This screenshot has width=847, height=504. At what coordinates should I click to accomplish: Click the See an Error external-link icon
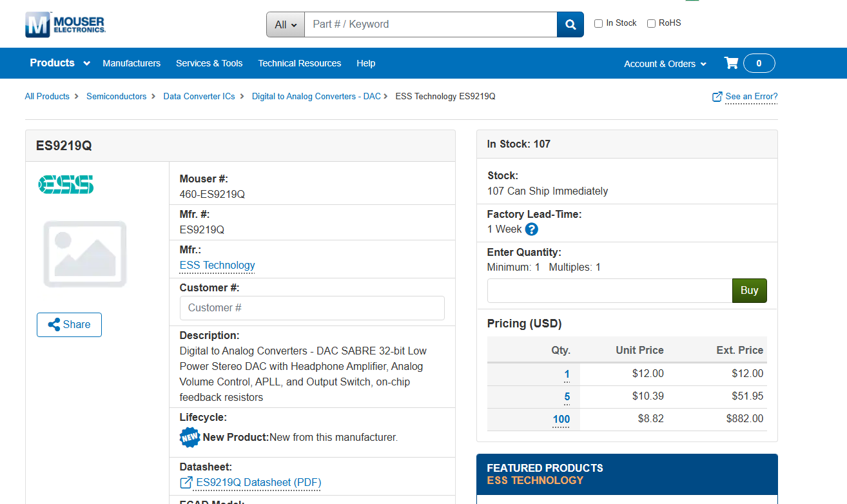tap(717, 97)
